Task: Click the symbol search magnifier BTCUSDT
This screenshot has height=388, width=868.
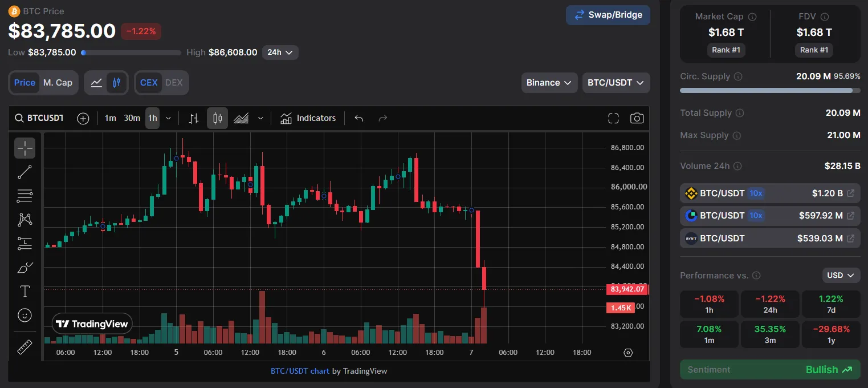Action: [39, 118]
